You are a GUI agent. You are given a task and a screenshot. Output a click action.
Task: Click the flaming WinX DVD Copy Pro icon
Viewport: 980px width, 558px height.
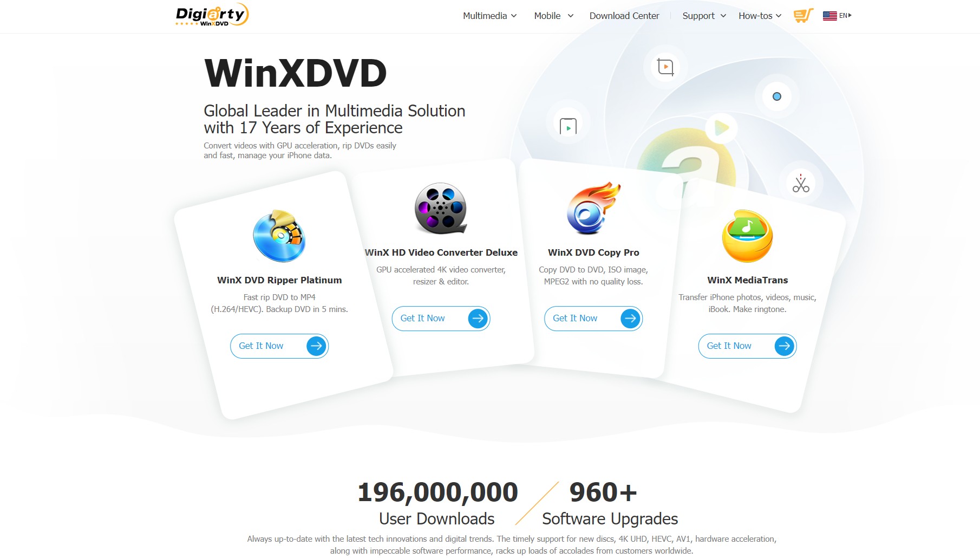point(593,208)
